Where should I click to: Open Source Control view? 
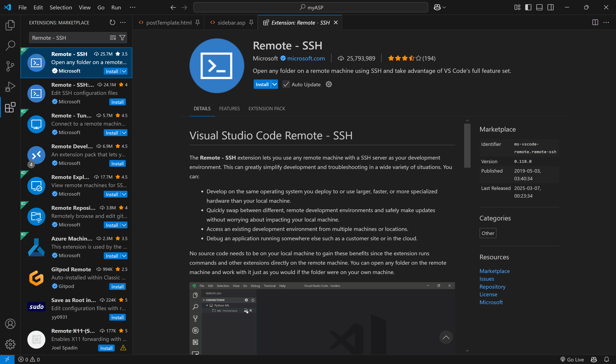(10, 66)
